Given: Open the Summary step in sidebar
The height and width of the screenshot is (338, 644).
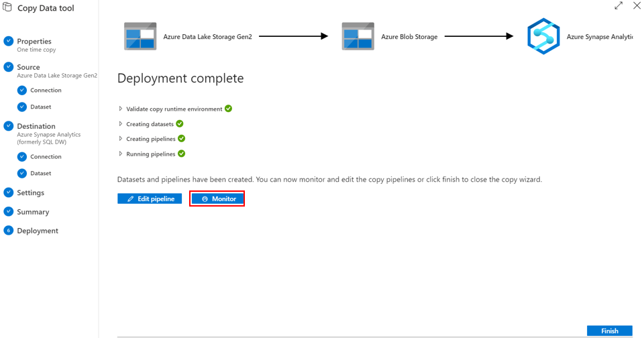Looking at the screenshot, I should tap(33, 212).
